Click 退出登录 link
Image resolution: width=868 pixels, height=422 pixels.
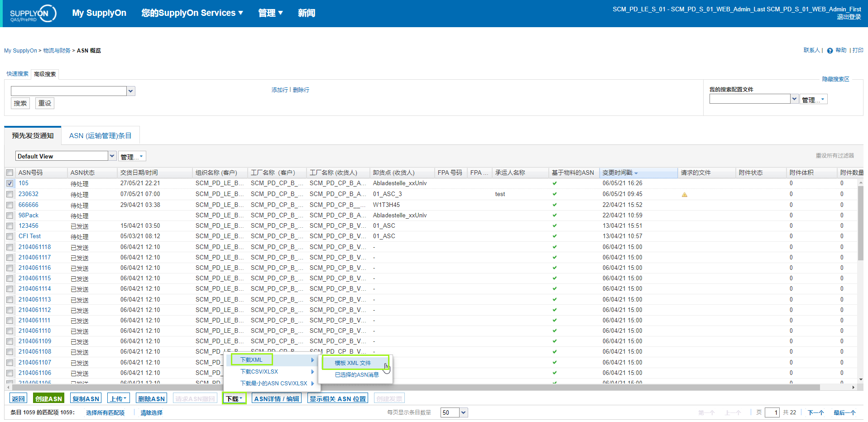849,17
